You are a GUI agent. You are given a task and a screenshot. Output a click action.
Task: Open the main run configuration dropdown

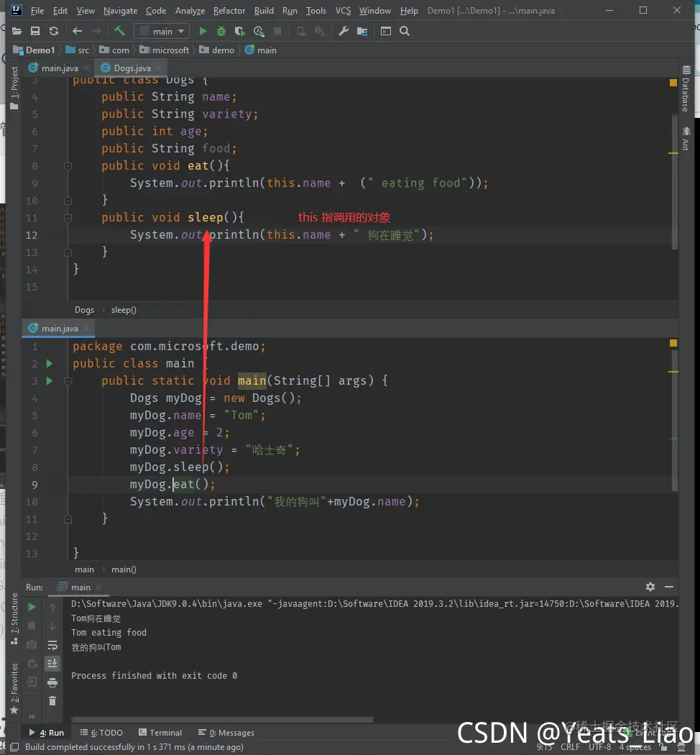(x=162, y=32)
